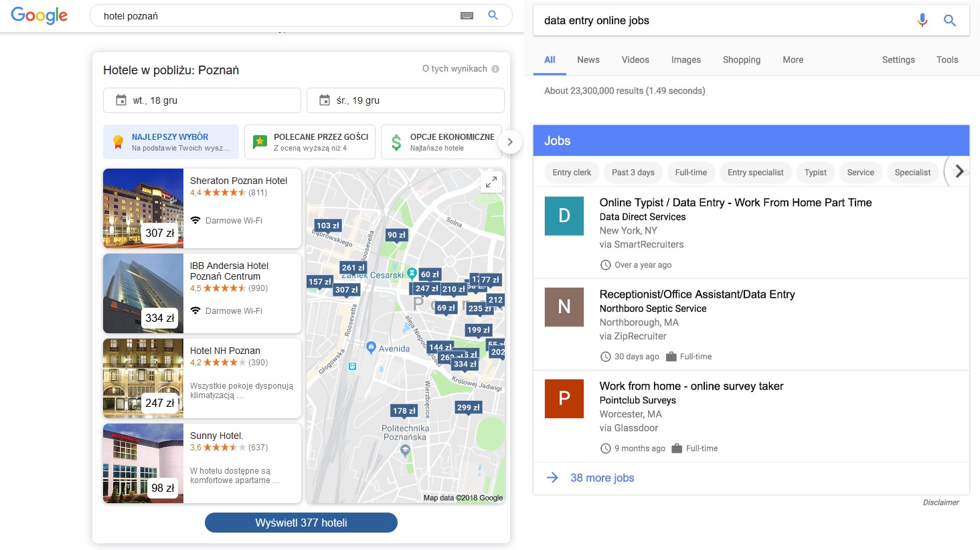The height and width of the screenshot is (550, 980).
Task: Pick the śr., 19 gru check-out date field
Action: 405,100
